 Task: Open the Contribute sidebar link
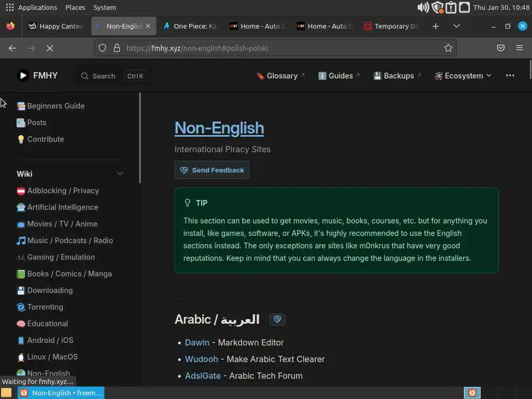click(40, 139)
